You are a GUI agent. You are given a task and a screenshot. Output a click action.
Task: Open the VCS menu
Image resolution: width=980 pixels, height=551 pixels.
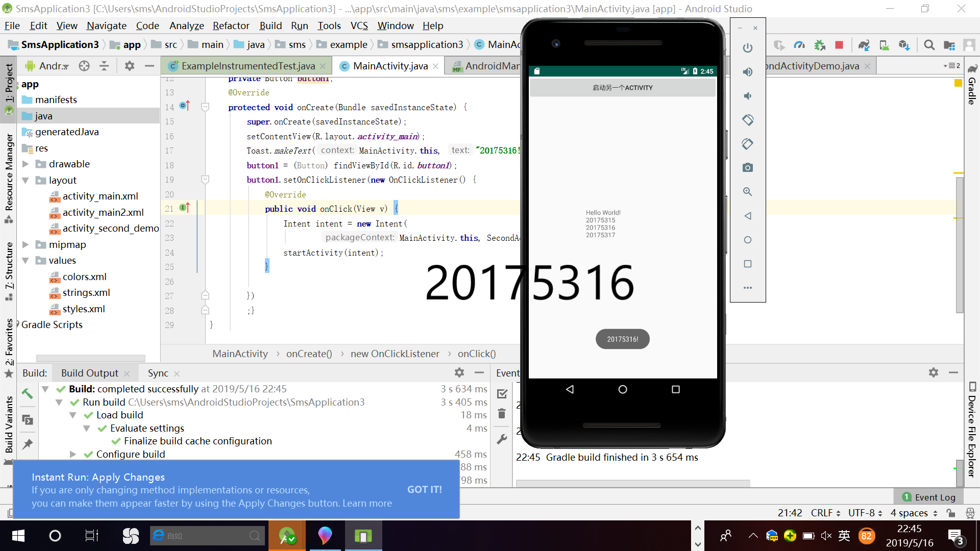pyautogui.click(x=359, y=26)
